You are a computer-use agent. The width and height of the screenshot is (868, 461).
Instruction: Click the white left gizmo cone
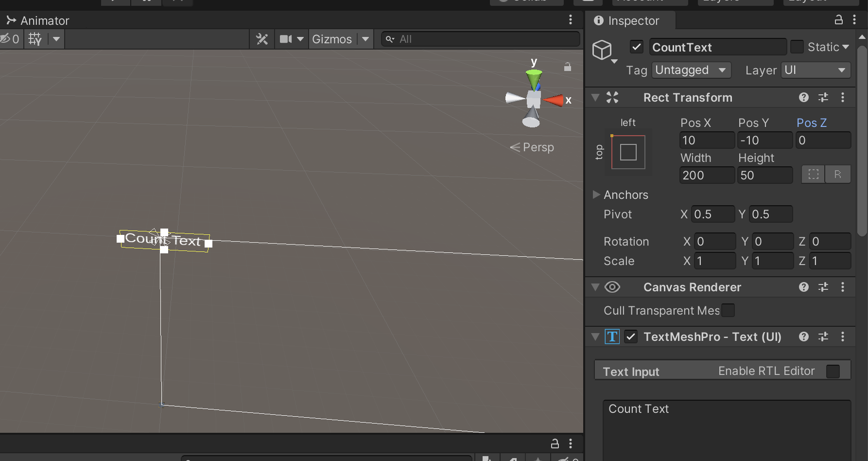point(515,98)
